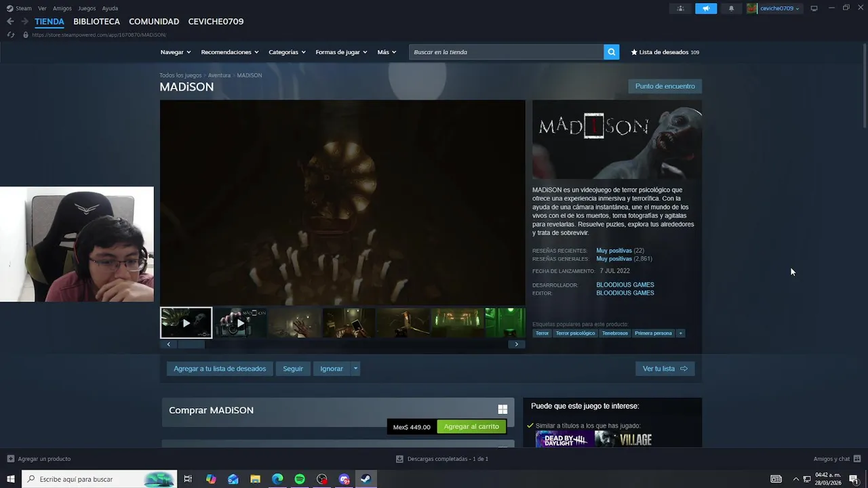Click the thumbnail strip left scroll arrow
Viewport: 868px width, 488px height.
point(168,344)
